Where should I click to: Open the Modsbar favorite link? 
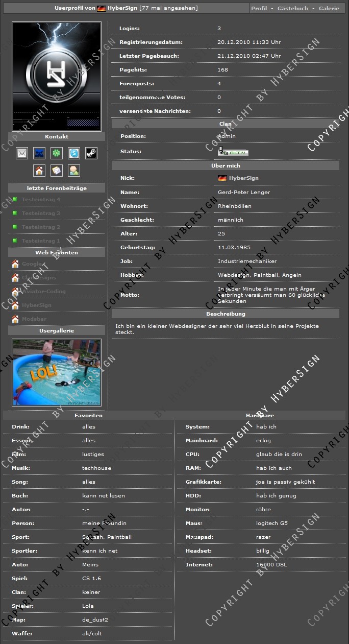pos(34,319)
